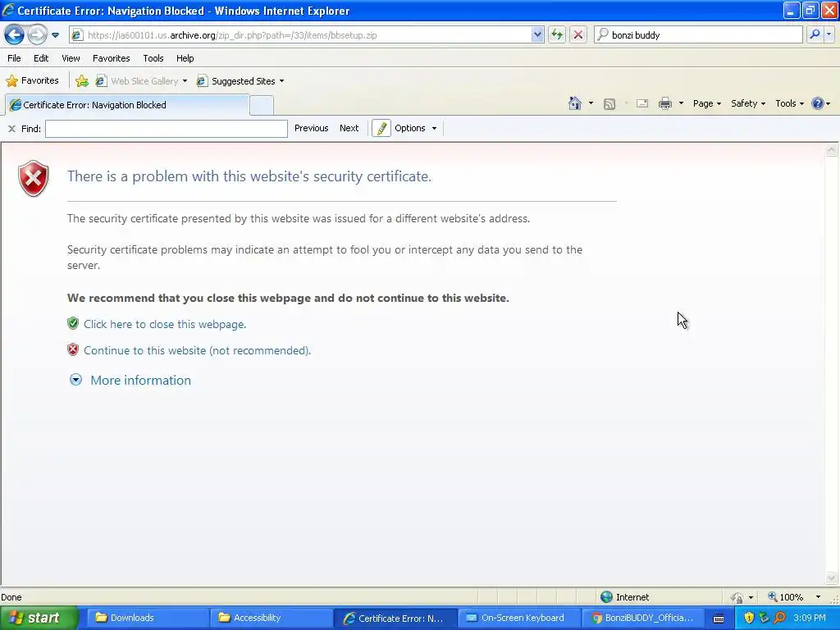Click Next in the Find bar
This screenshot has height=630, width=840.
[x=349, y=128]
